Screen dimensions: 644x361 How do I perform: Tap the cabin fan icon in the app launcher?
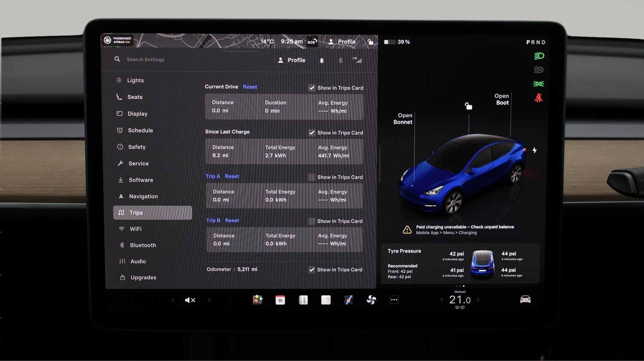(371, 300)
